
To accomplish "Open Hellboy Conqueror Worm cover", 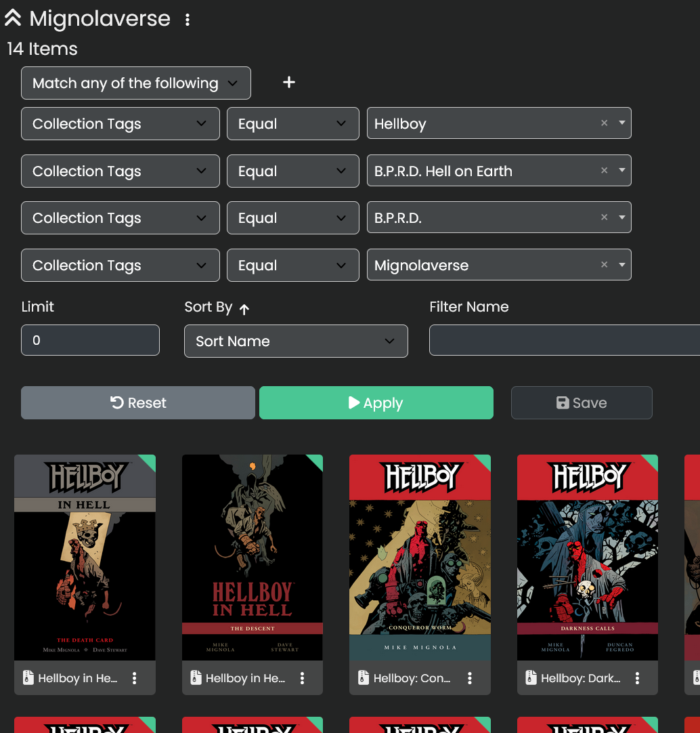I will click(x=420, y=558).
